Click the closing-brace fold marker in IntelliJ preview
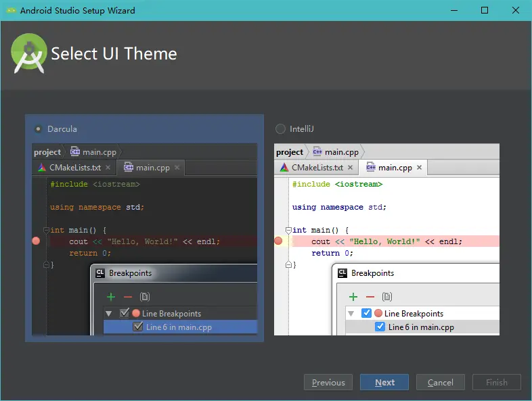Image resolution: width=532 pixels, height=401 pixels. coord(288,264)
